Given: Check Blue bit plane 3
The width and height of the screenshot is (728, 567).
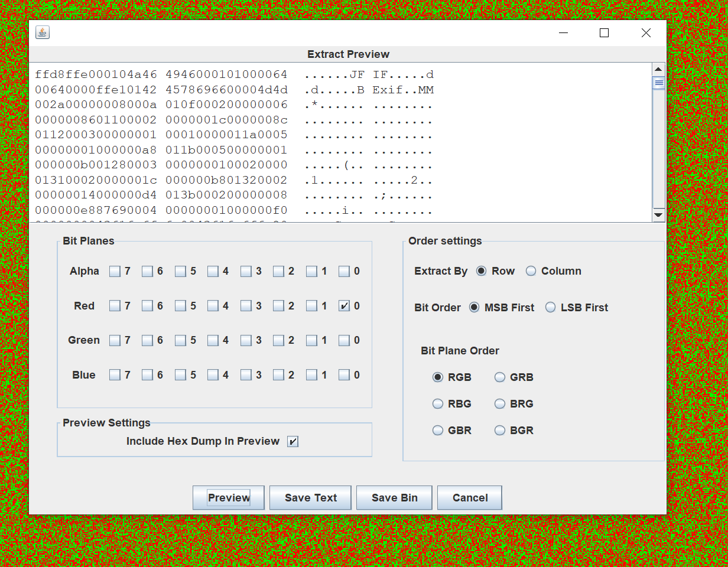Looking at the screenshot, I should [246, 375].
